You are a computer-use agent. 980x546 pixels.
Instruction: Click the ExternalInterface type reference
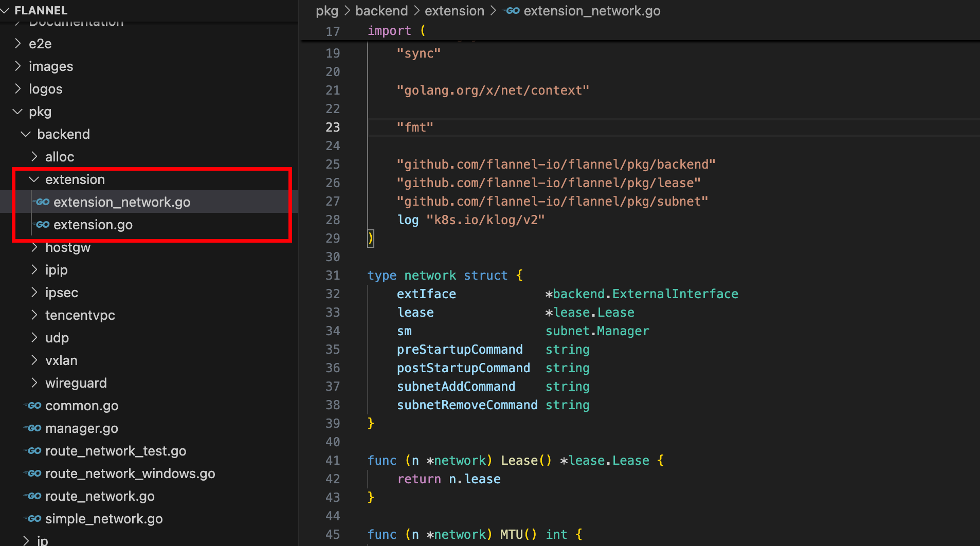[675, 294]
